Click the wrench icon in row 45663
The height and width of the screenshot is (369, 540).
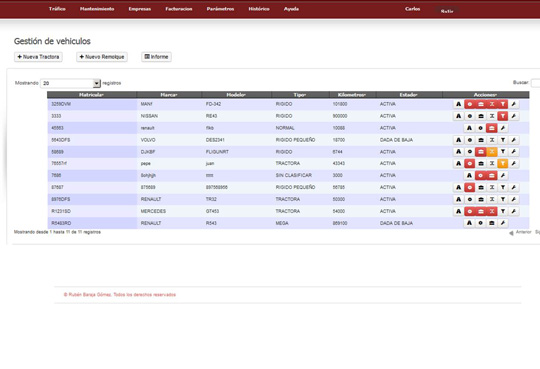tap(503, 128)
